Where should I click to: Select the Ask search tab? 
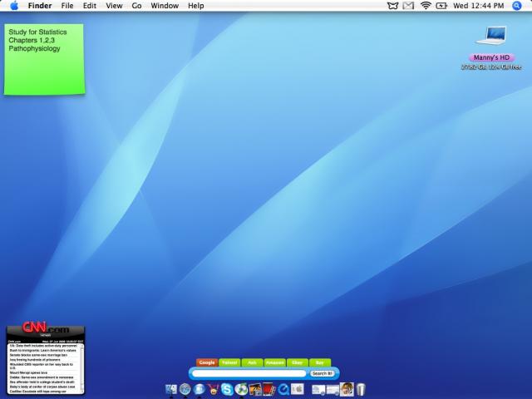(252, 362)
